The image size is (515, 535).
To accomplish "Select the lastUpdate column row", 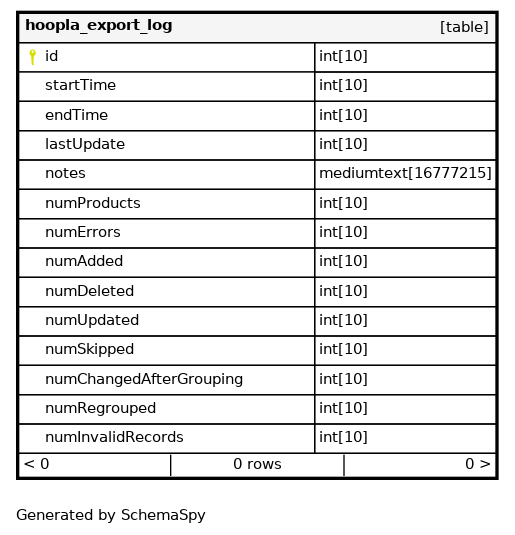I will [x=257, y=145].
